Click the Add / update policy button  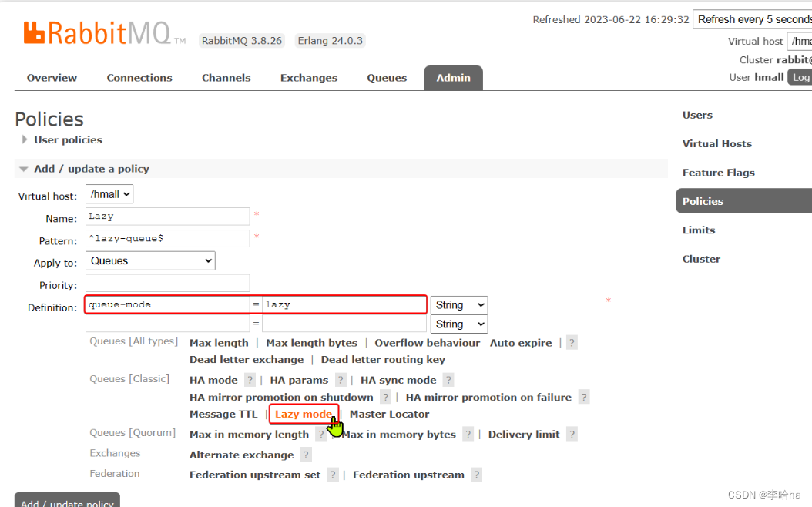point(67,500)
